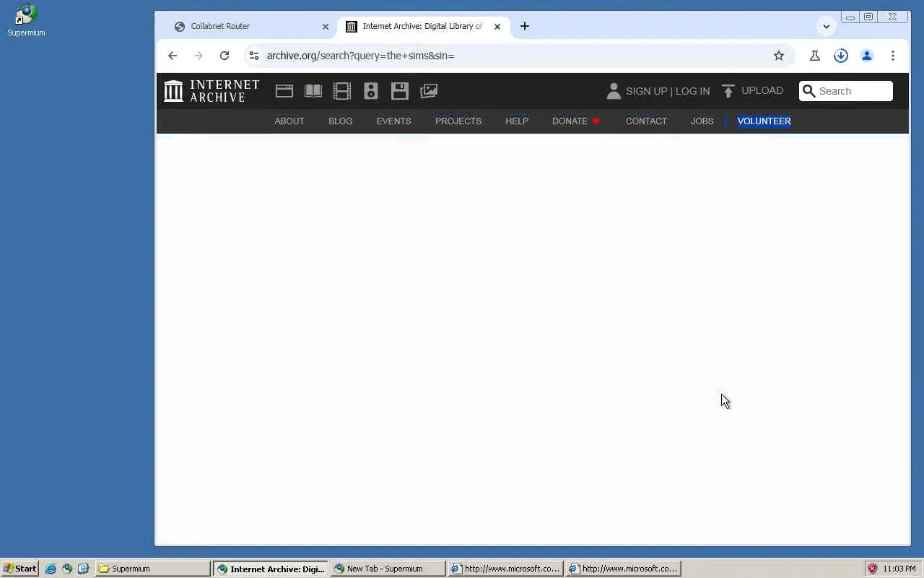Open the downloads icon in the browser toolbar

[x=841, y=56]
